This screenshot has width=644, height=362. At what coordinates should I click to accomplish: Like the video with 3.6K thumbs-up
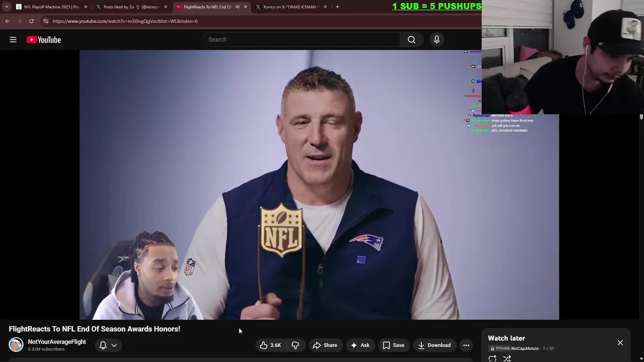pyautogui.click(x=270, y=345)
